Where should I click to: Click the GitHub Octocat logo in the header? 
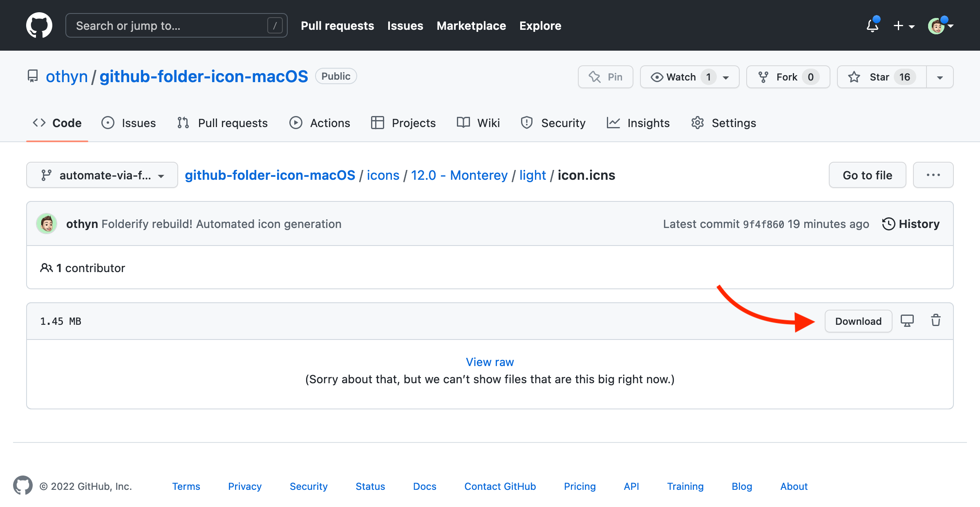point(39,25)
